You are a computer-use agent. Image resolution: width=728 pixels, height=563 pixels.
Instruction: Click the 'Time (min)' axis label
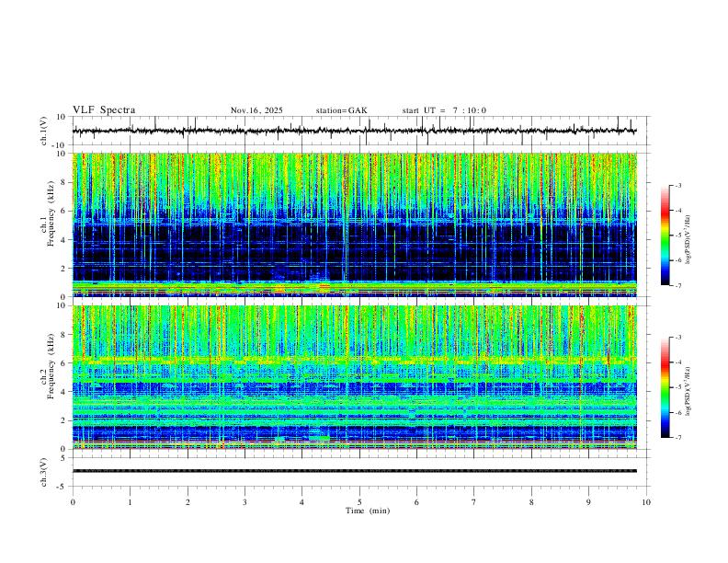tap(368, 511)
